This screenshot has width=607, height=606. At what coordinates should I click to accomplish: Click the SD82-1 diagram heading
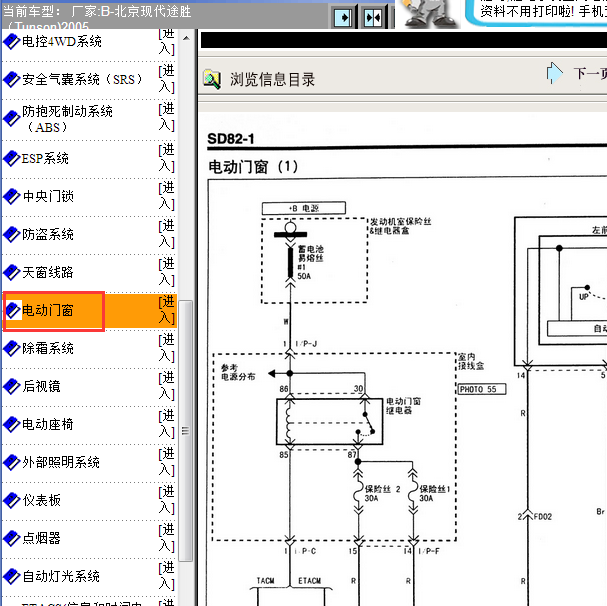coord(231,139)
